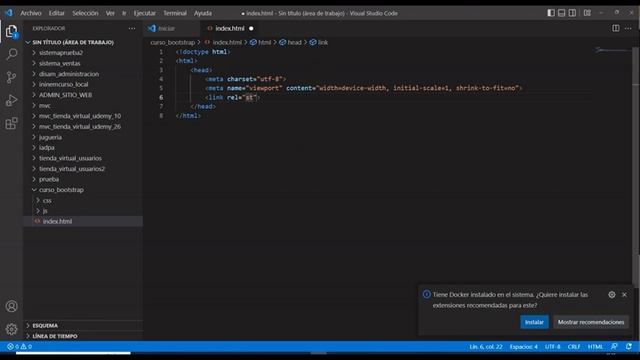Open the Source Control view icon
This screenshot has height=360, width=640.
(11, 77)
